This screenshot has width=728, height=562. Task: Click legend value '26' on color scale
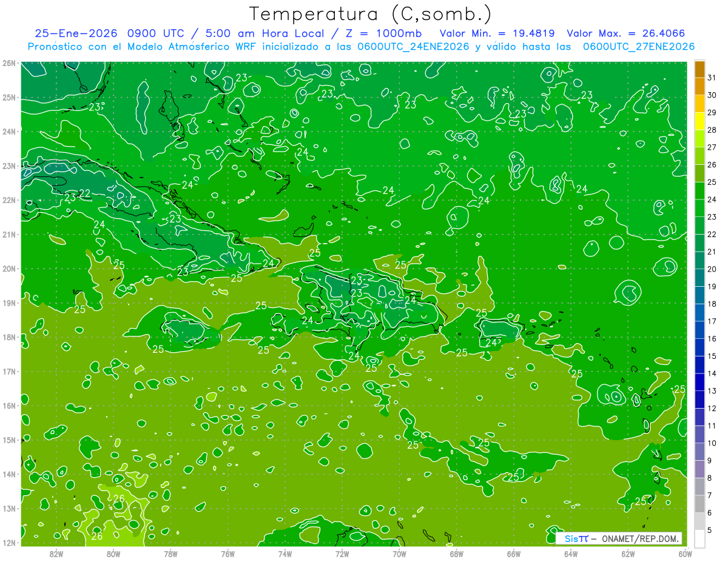(x=712, y=165)
